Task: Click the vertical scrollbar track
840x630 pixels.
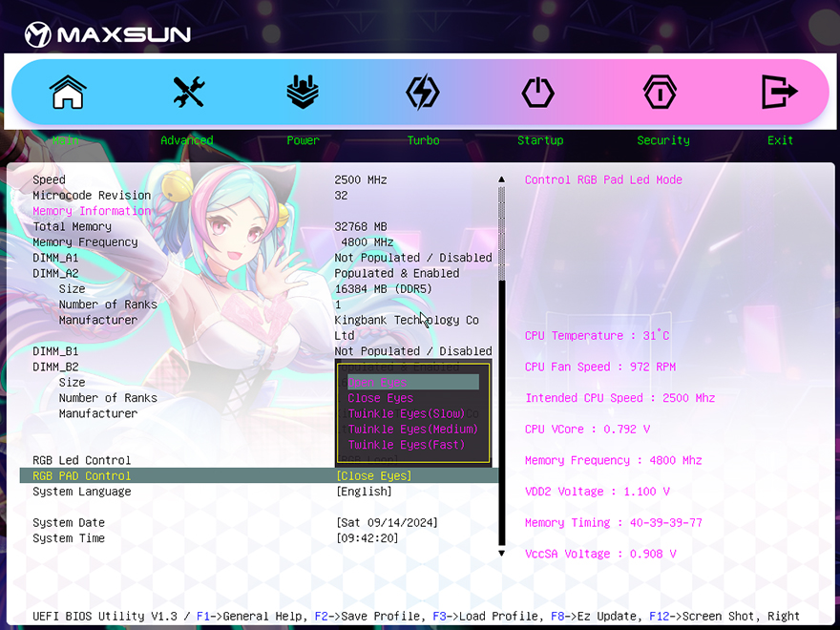Action: pyautogui.click(x=501, y=366)
